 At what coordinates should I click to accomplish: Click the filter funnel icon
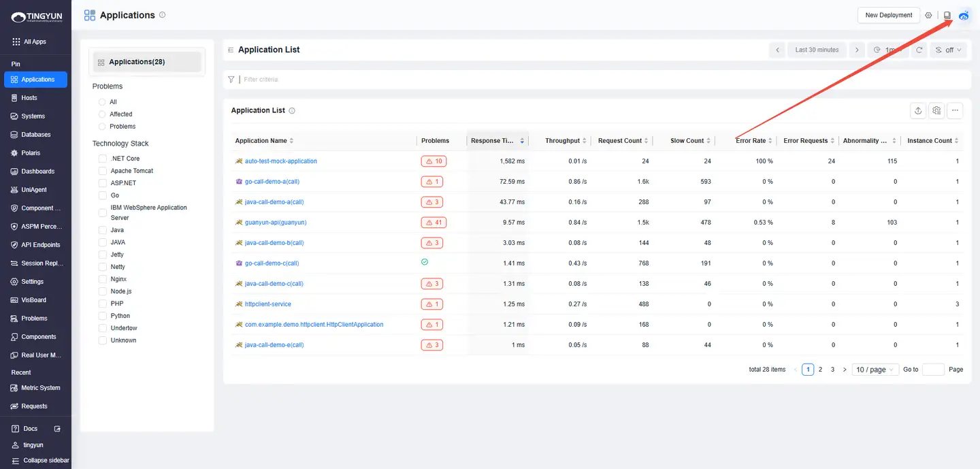coord(231,80)
